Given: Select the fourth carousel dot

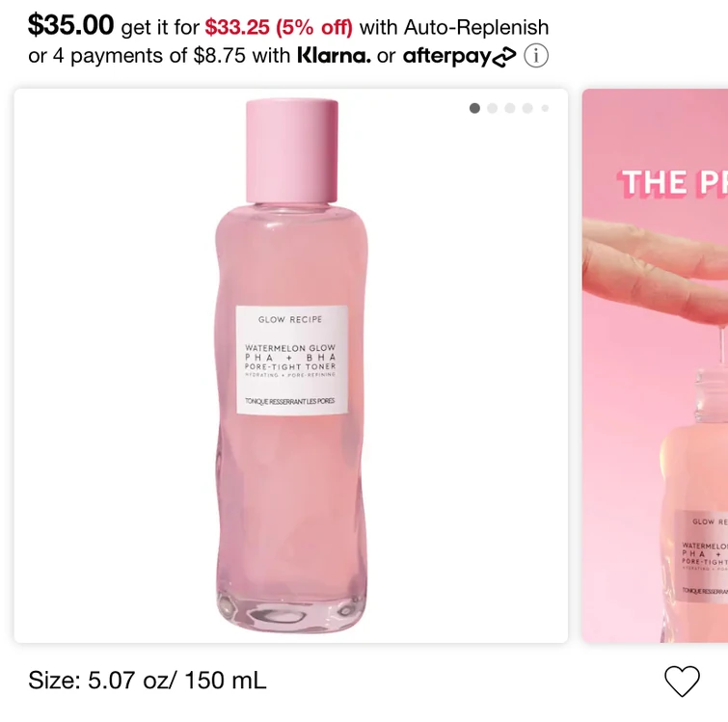Looking at the screenshot, I should 527,108.
